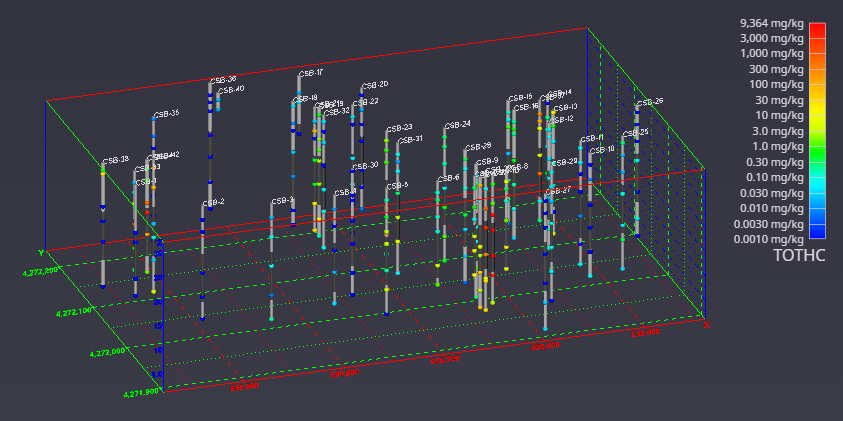Click the 4,271,900 Y-axis label

142,393
